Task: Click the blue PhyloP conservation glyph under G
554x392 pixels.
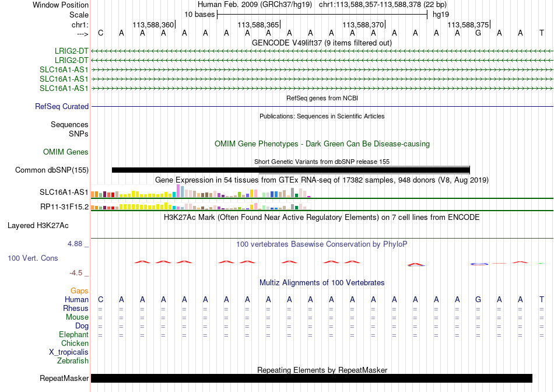Action: 479,264
